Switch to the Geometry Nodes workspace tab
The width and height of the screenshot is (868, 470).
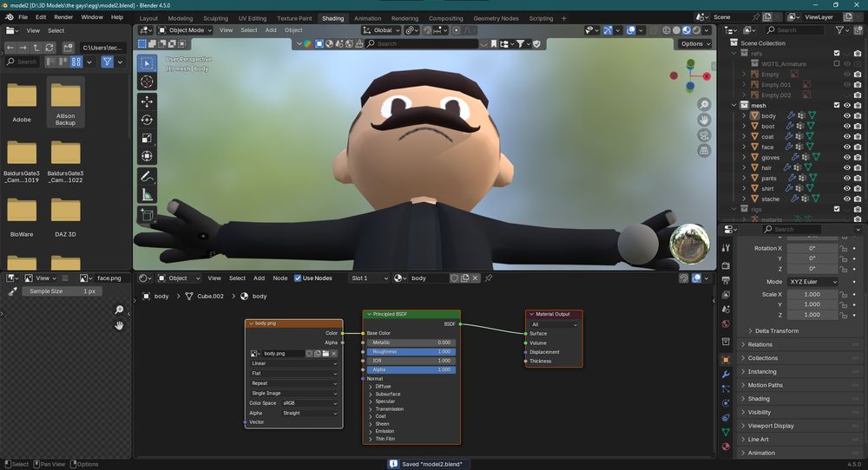(496, 18)
